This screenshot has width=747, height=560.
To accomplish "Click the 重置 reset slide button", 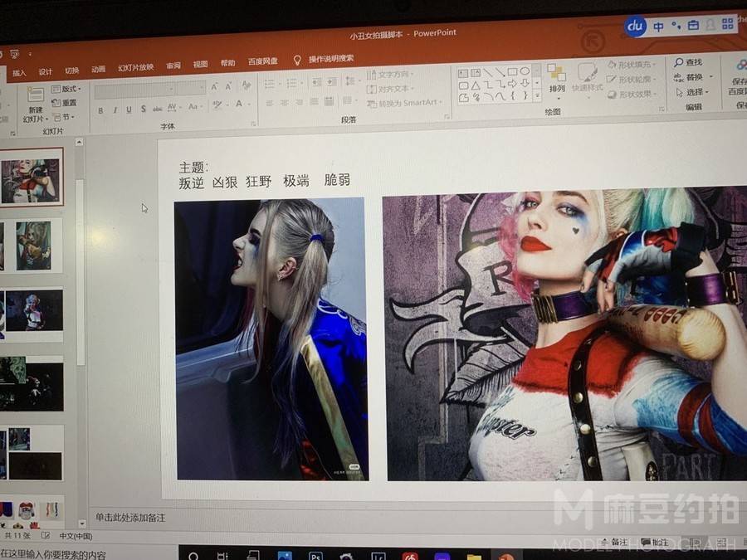I will (x=64, y=103).
